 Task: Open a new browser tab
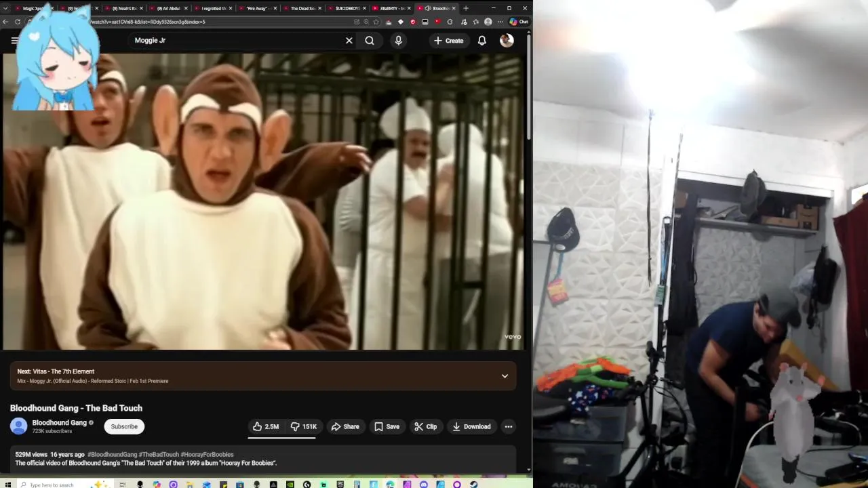pos(466,8)
